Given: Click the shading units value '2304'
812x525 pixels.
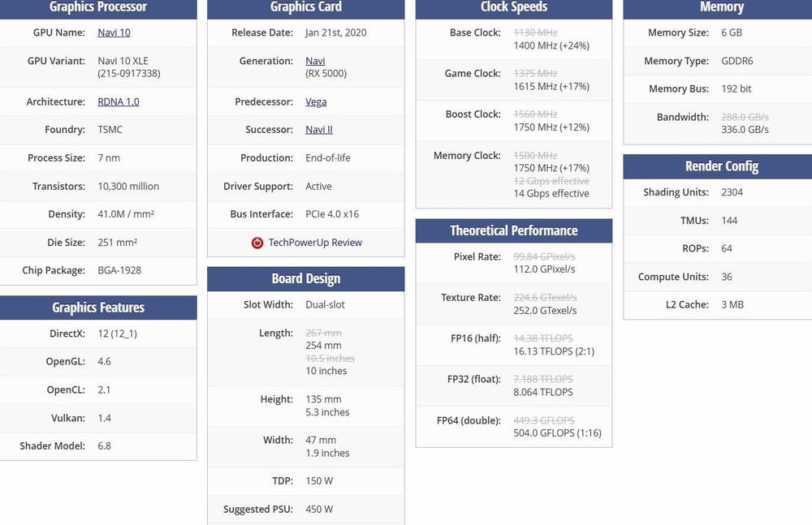Looking at the screenshot, I should [732, 192].
